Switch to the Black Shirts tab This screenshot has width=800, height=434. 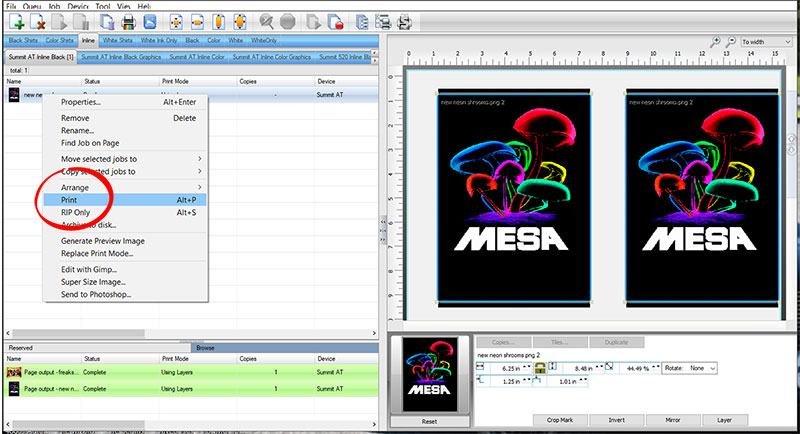pos(23,40)
